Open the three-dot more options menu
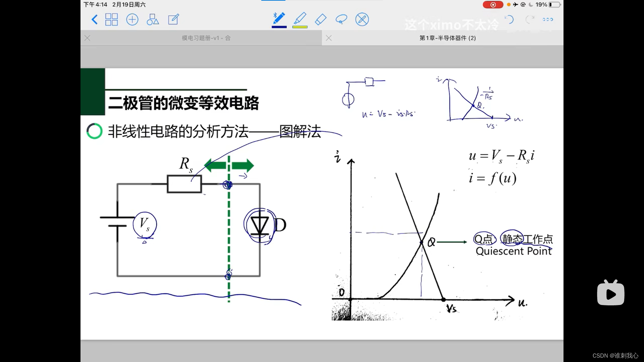Image resolution: width=644 pixels, height=362 pixels. 548,19
